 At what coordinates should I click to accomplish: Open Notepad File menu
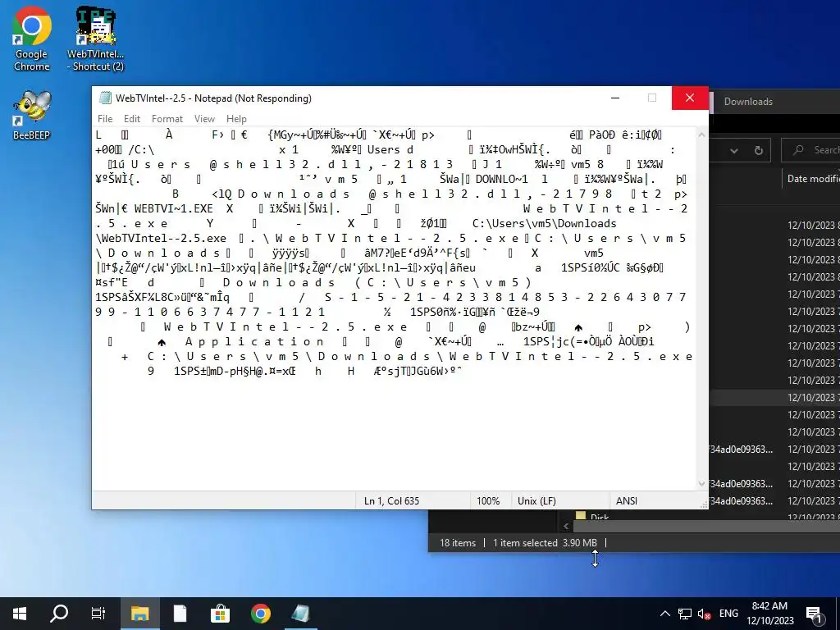coord(105,118)
